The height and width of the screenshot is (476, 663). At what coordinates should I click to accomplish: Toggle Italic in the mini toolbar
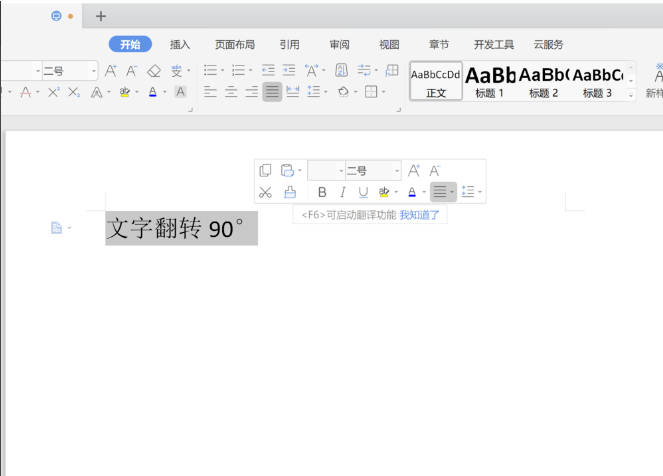click(342, 192)
